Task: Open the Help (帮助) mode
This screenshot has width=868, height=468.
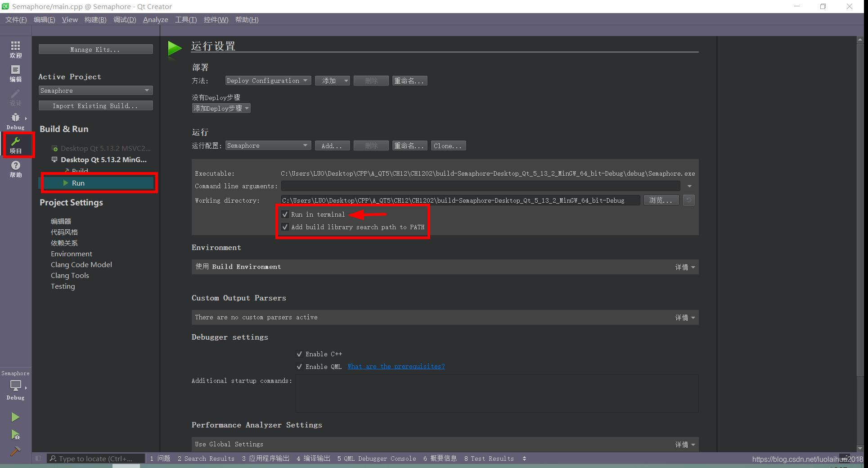Action: 16,169
